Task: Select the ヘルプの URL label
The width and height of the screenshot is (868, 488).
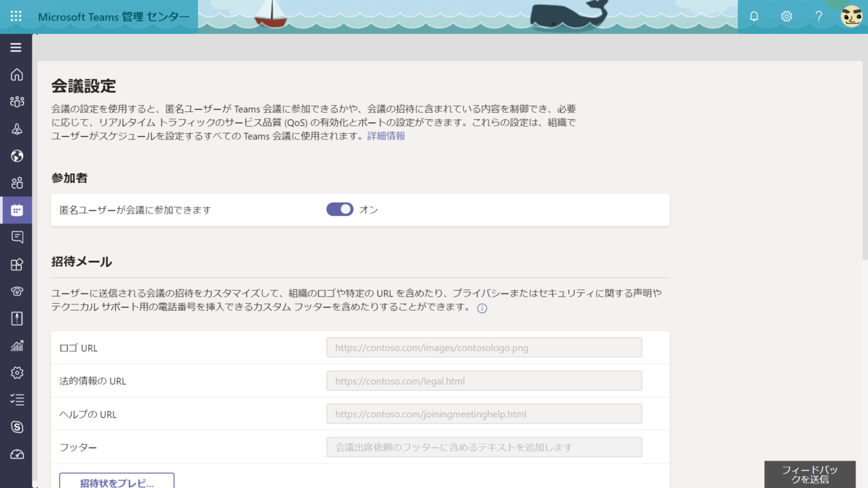Action: 88,414
